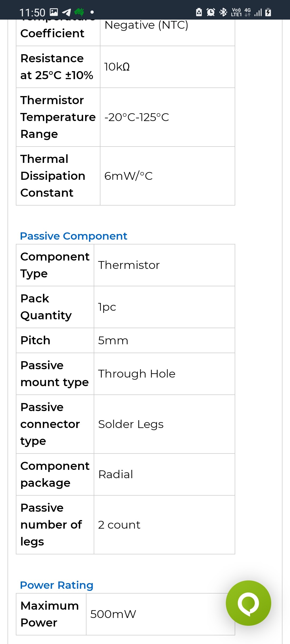Tap the signal strength bars icon
The height and width of the screenshot is (644, 290).
(x=258, y=12)
